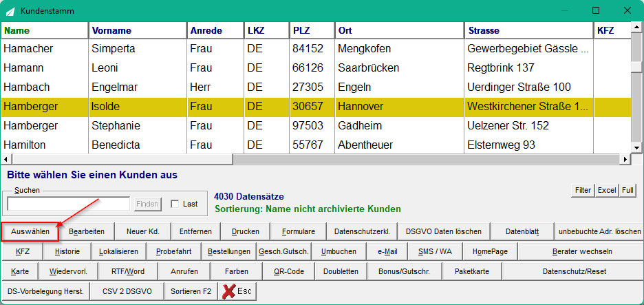The width and height of the screenshot is (644, 305).
Task: Click the Strasse column header
Action: coord(529,30)
